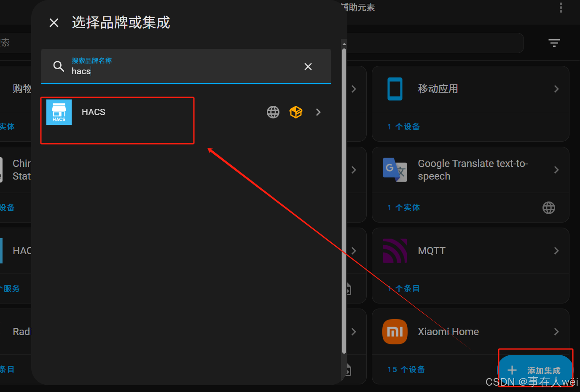Viewport: 580px width, 392px height.
Task: Click the mobile app phone icon
Action: [395, 89]
